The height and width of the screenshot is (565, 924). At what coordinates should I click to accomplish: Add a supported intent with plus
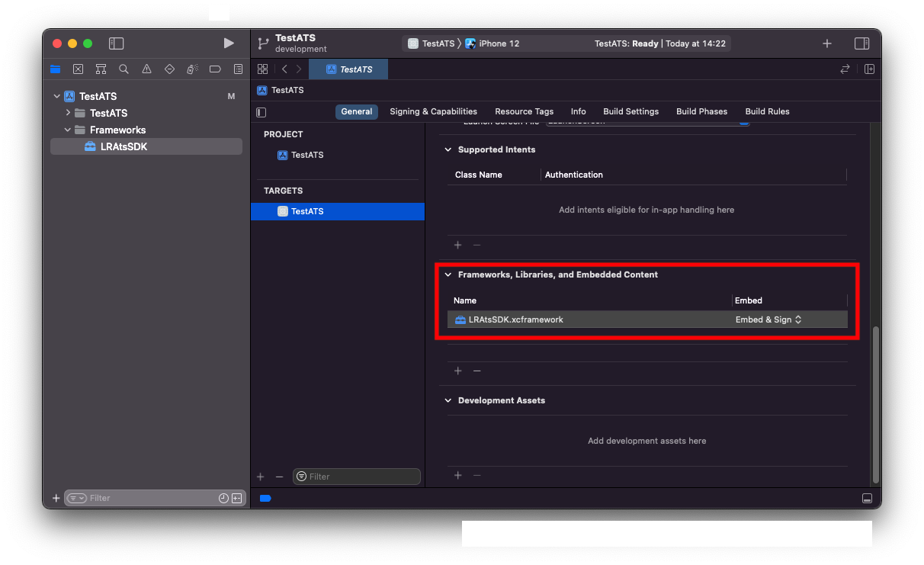click(x=458, y=246)
